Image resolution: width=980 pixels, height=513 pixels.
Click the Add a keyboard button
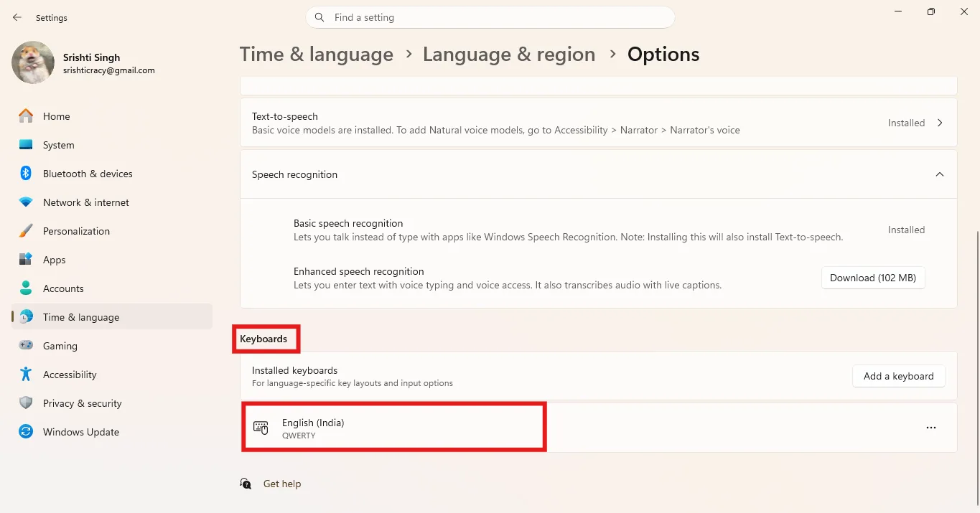899,376
